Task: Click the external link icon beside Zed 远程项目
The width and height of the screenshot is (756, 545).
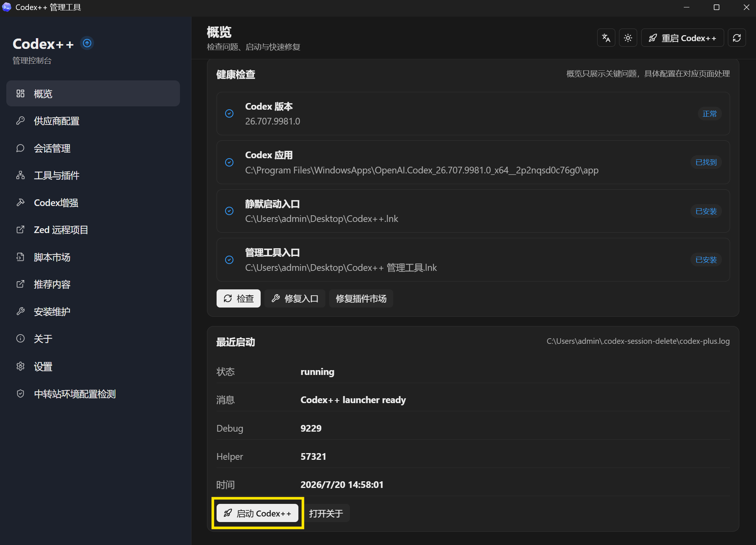Action: pos(20,230)
